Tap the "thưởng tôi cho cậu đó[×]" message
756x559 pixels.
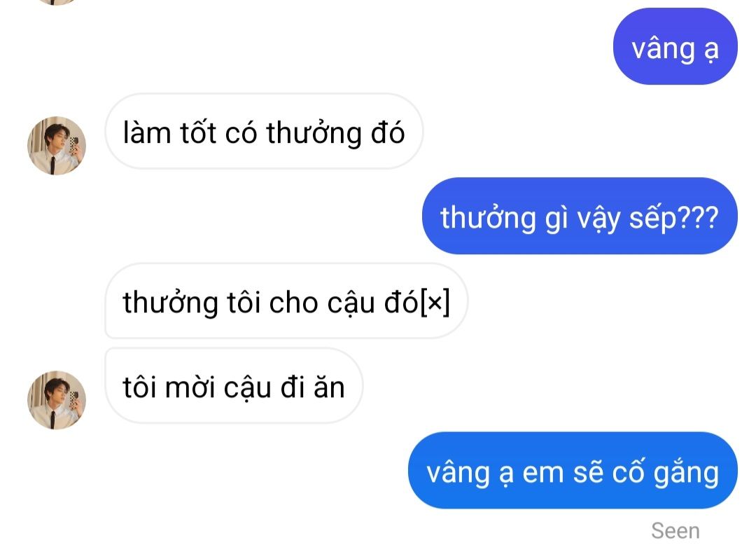(286, 301)
